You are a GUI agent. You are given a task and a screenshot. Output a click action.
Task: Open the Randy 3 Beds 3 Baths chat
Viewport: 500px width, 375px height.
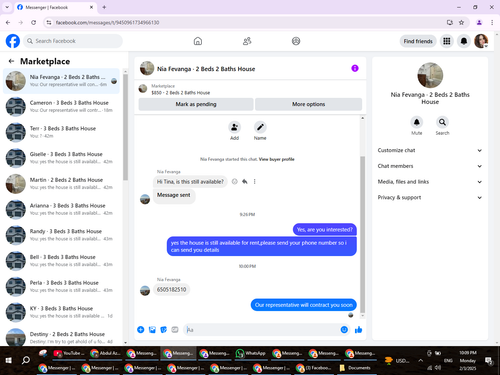coord(62,235)
